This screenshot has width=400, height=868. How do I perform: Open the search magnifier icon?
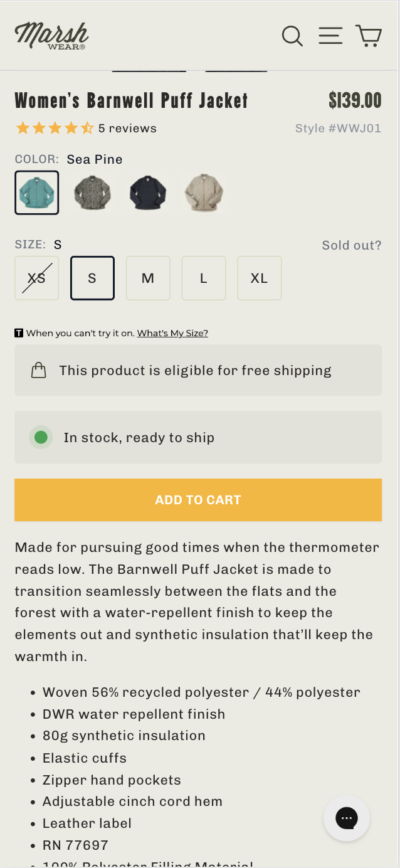click(292, 36)
